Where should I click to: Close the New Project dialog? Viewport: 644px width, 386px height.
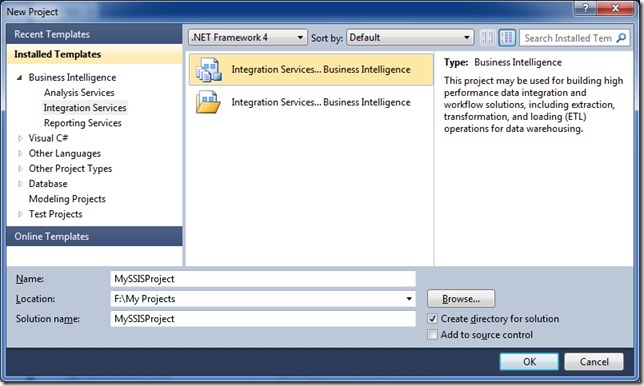tap(615, 7)
